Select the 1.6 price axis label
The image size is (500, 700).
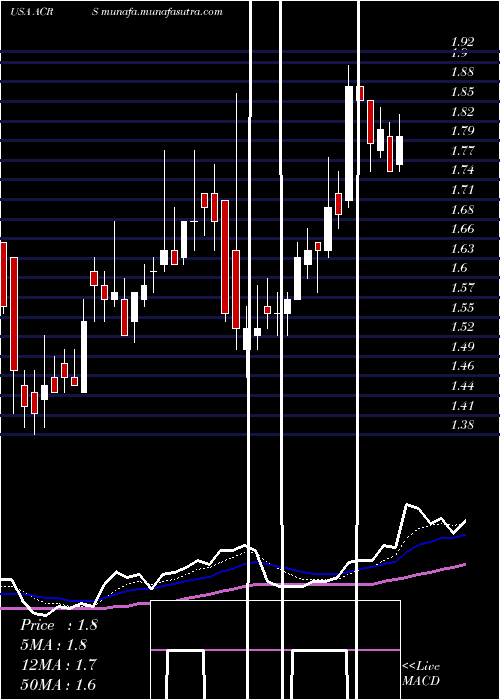click(x=459, y=268)
